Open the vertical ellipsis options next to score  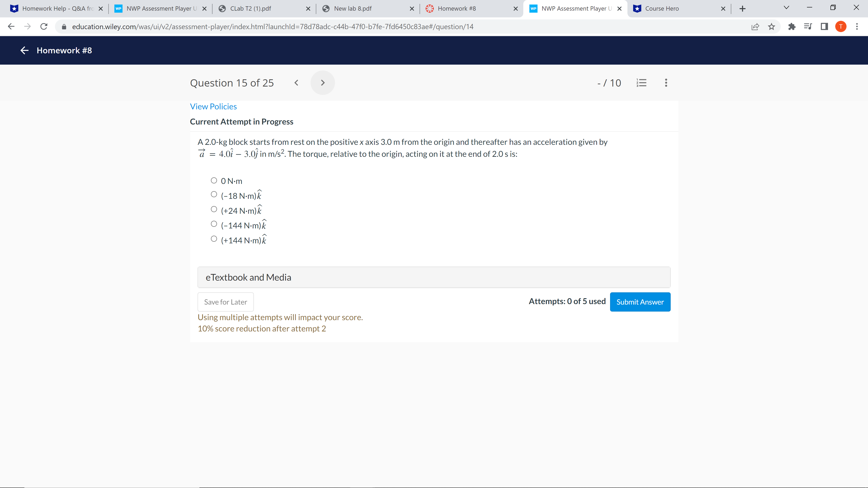pos(665,82)
